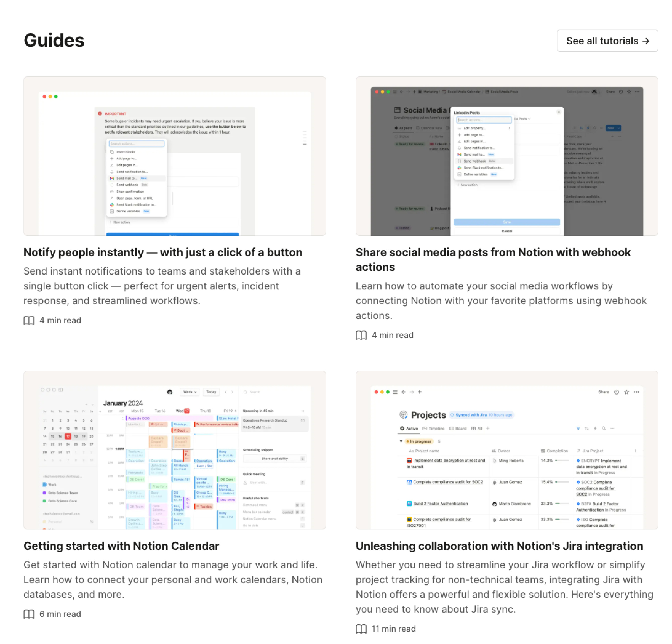Click the book icon beside '11 min read'

pos(361,629)
